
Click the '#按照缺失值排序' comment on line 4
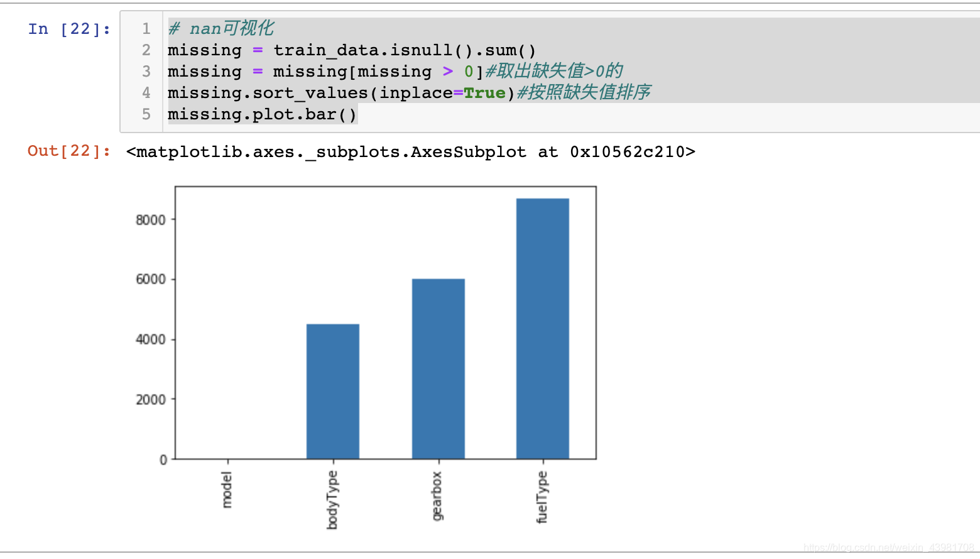tap(584, 92)
